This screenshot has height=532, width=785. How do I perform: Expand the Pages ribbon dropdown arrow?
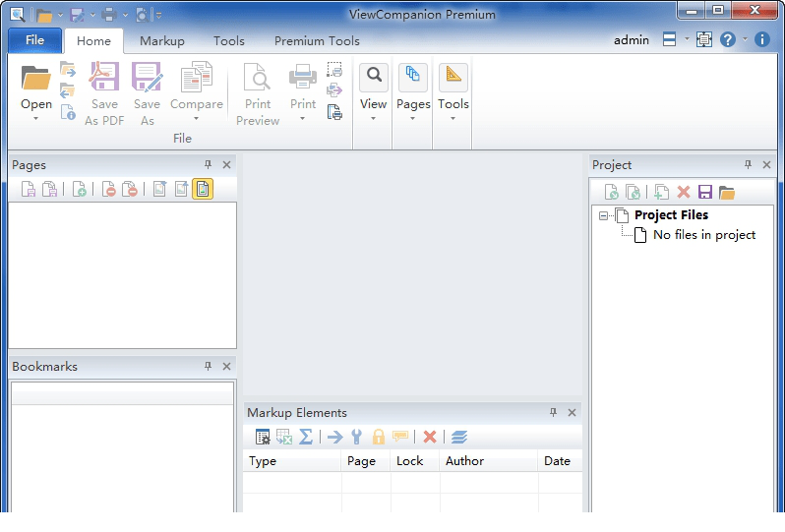pos(412,119)
